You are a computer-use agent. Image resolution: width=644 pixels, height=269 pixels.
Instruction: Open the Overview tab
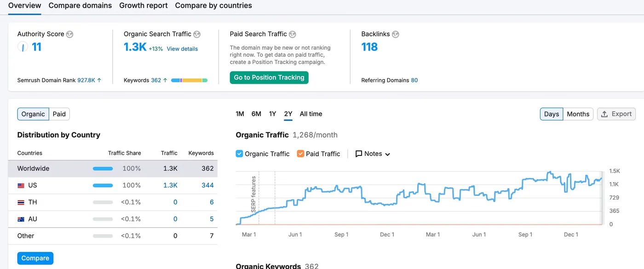pos(25,6)
